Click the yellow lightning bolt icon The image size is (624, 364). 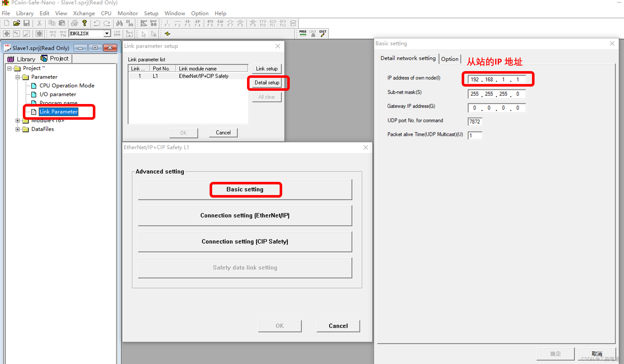point(168,34)
